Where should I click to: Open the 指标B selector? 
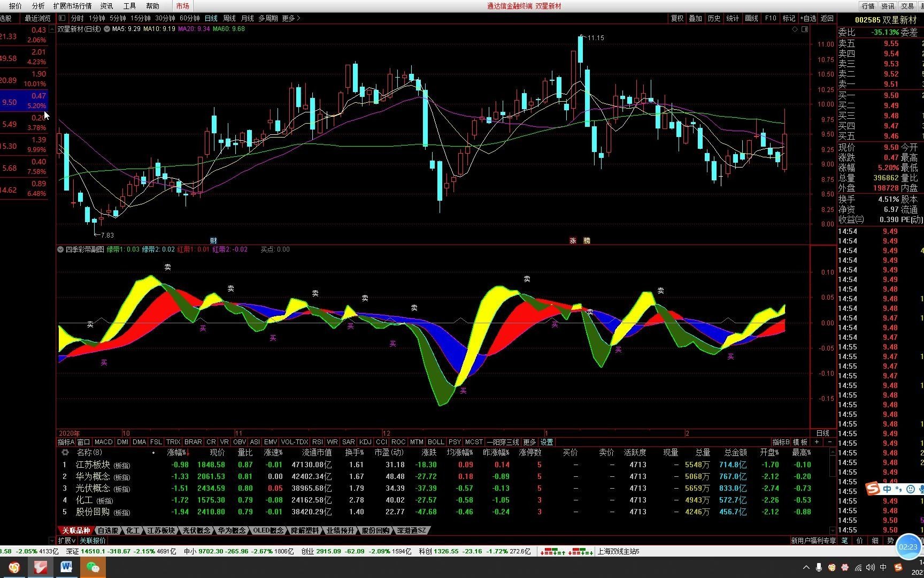tap(781, 442)
